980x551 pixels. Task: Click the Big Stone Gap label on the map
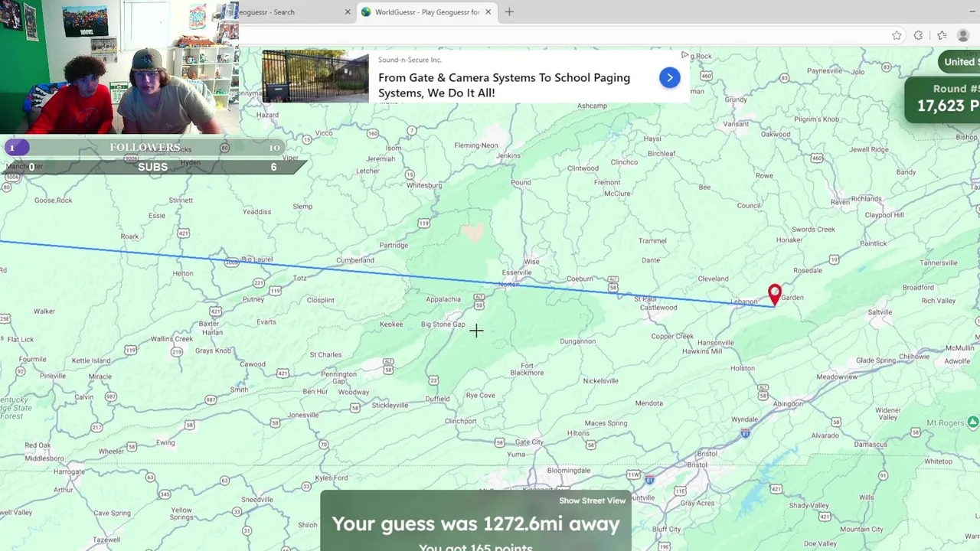(443, 324)
